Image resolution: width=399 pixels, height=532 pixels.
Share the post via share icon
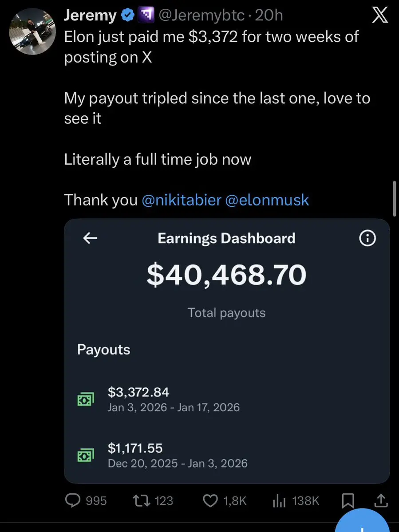[x=381, y=500]
